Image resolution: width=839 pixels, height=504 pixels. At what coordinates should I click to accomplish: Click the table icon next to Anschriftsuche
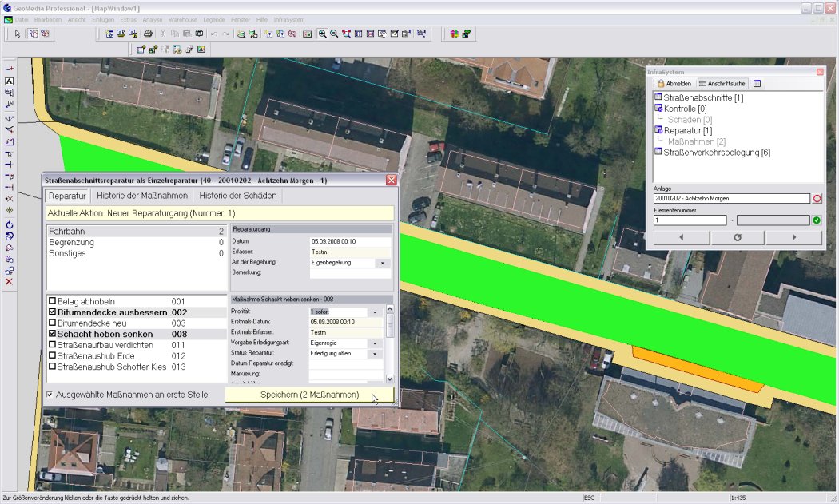point(757,84)
